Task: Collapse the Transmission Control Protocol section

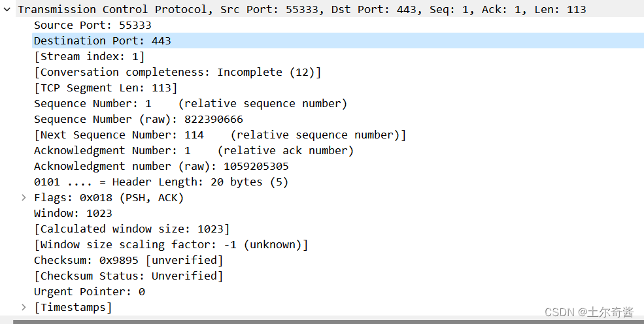Action: point(7,9)
